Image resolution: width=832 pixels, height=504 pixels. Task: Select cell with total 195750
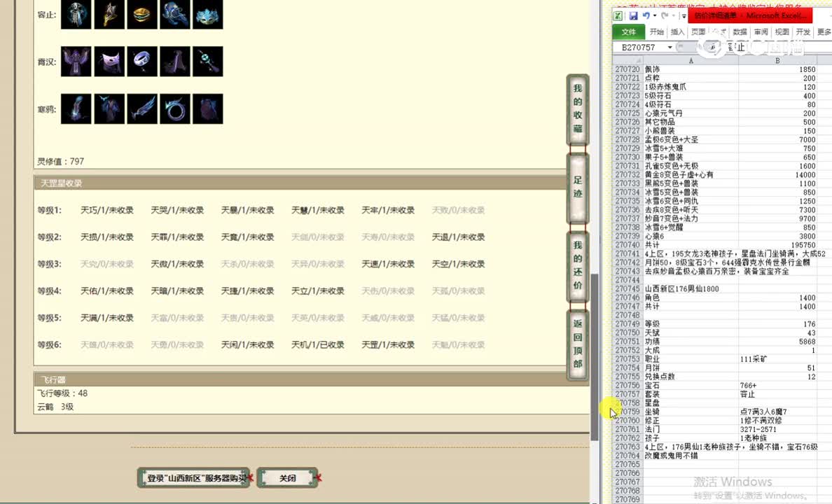click(777, 245)
